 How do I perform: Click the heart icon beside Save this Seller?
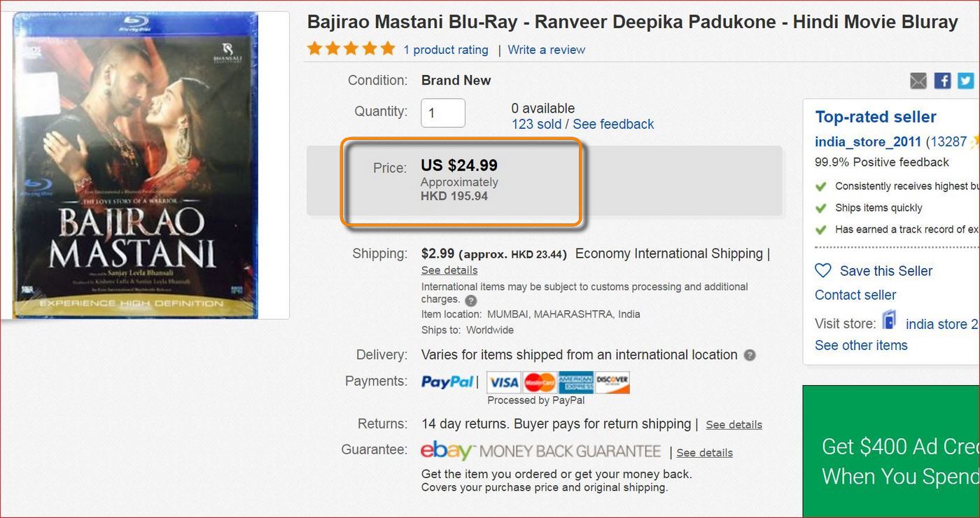pos(823,271)
